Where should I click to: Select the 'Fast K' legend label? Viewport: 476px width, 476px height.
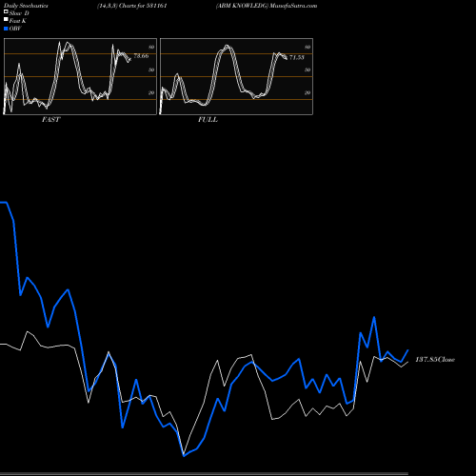(x=18, y=21)
